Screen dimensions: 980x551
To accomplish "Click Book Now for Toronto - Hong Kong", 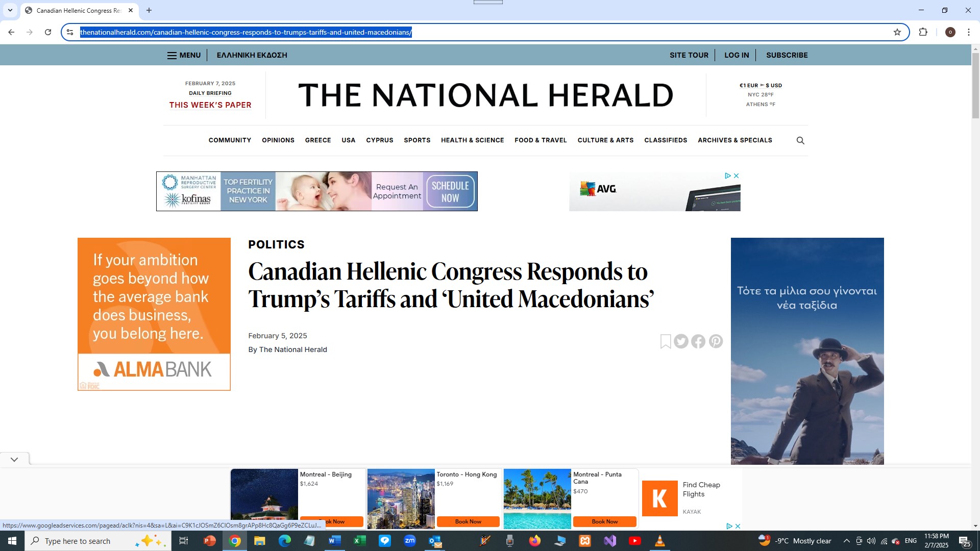I will tap(468, 521).
